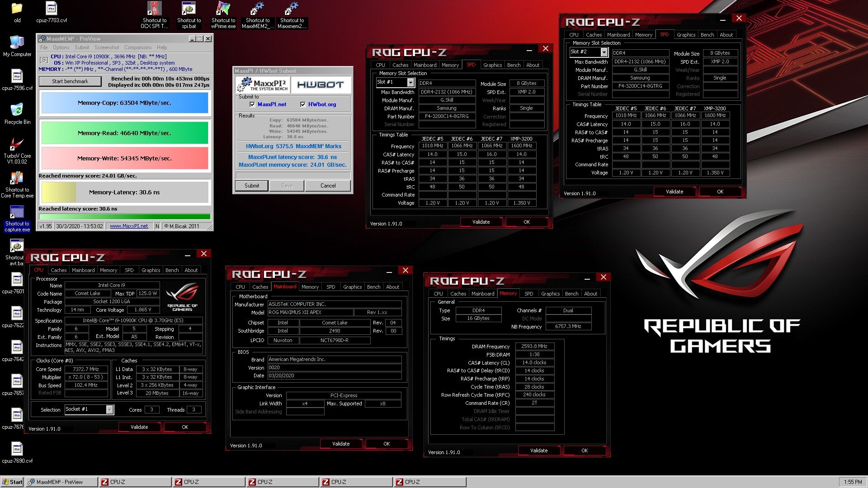Open cpuz-7596.cvf file icon
The image size is (868, 488).
point(17,80)
